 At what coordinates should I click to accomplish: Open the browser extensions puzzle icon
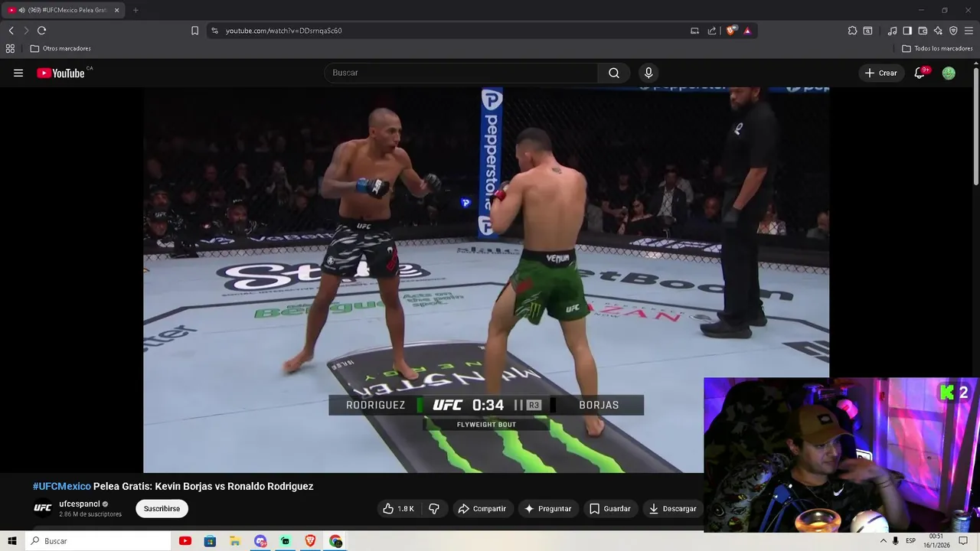click(852, 31)
